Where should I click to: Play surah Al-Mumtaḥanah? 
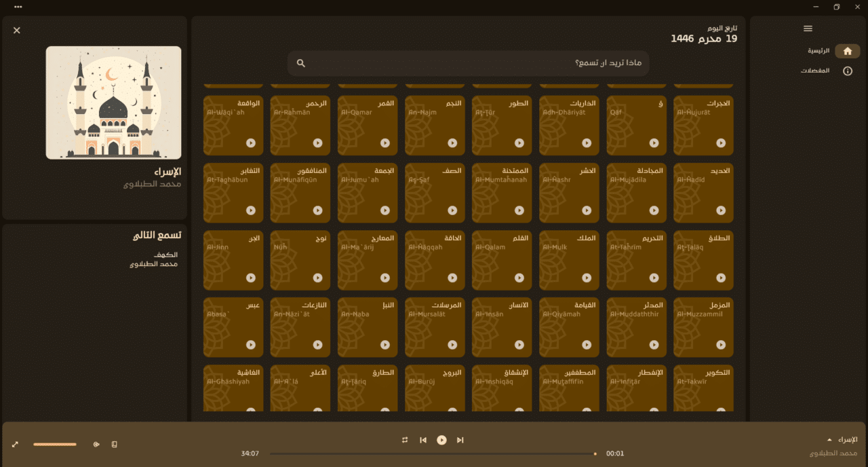click(x=519, y=210)
